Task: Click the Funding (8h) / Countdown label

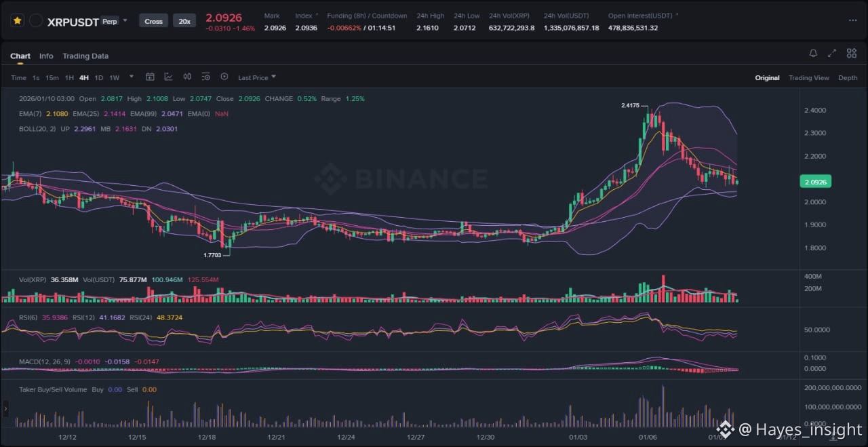Action: [x=367, y=16]
